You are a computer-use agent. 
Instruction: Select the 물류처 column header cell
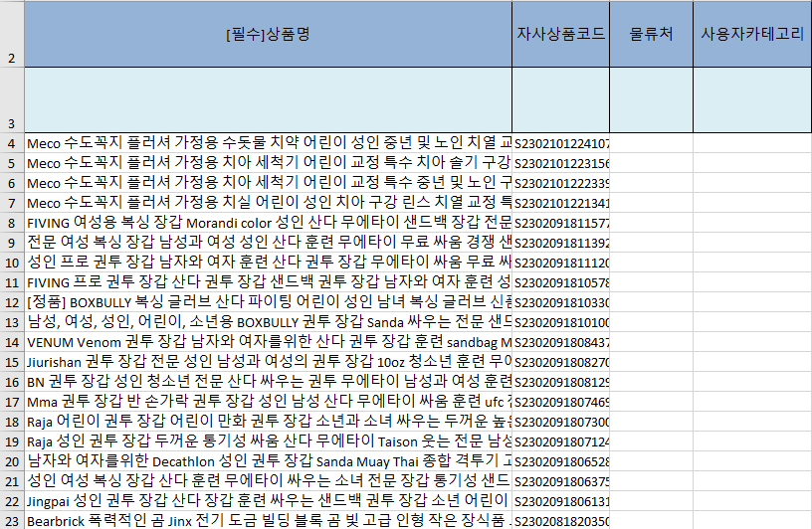coord(651,34)
